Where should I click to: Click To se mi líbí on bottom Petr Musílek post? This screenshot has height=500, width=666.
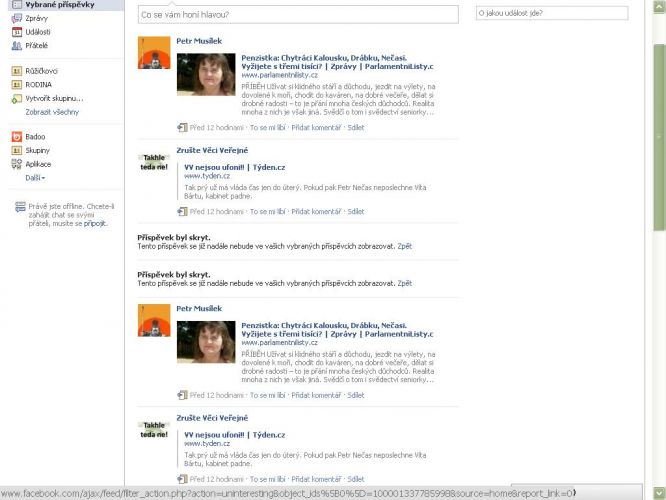point(268,395)
